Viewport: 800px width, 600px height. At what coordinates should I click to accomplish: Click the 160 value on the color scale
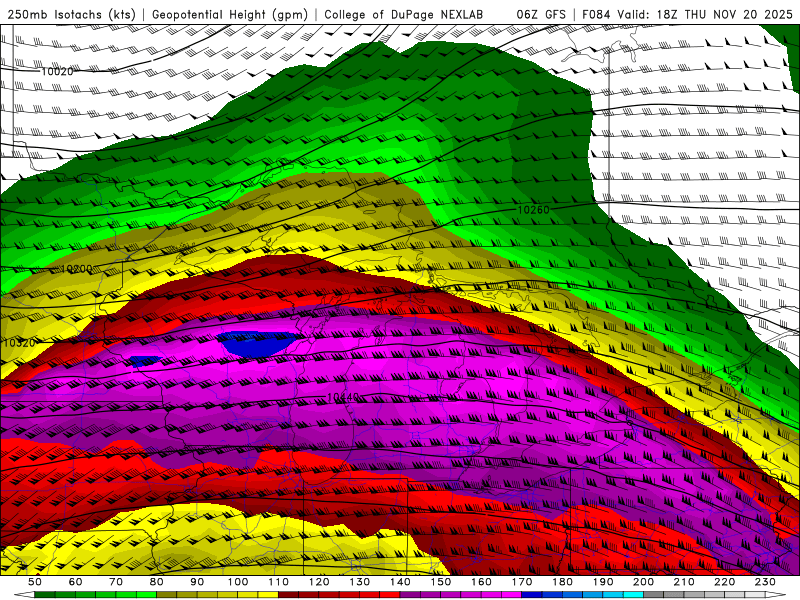click(482, 582)
